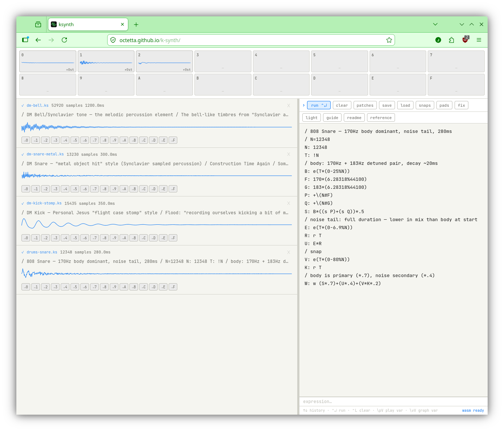Open the recent tabs view icon
The image size is (504, 431).
[x=38, y=24]
